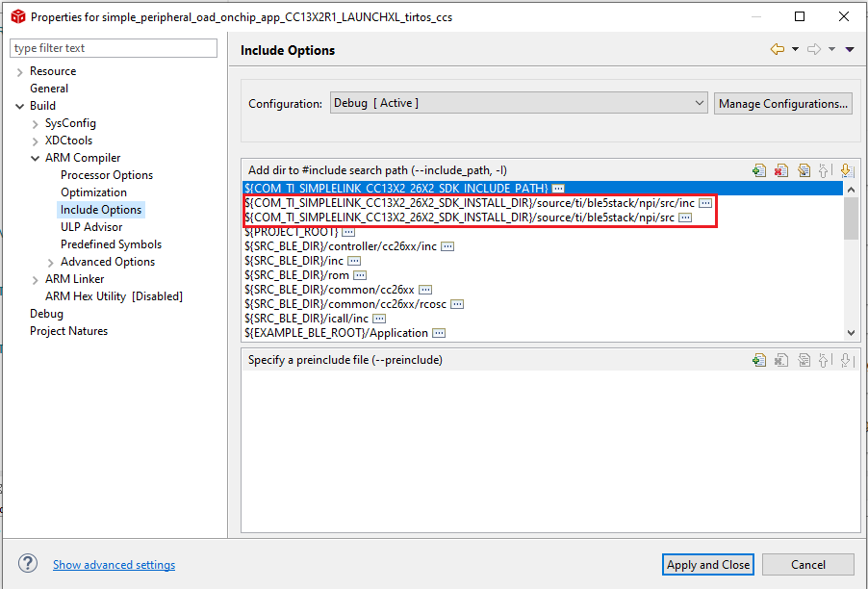The height and width of the screenshot is (589, 868).
Task: Click the Cancel button
Action: 807,565
